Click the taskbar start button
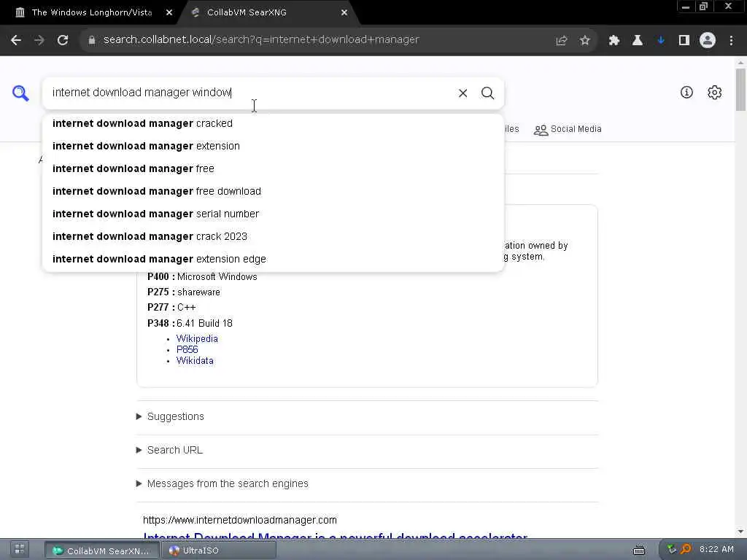Screen dimensions: 747x560 click(20, 550)
